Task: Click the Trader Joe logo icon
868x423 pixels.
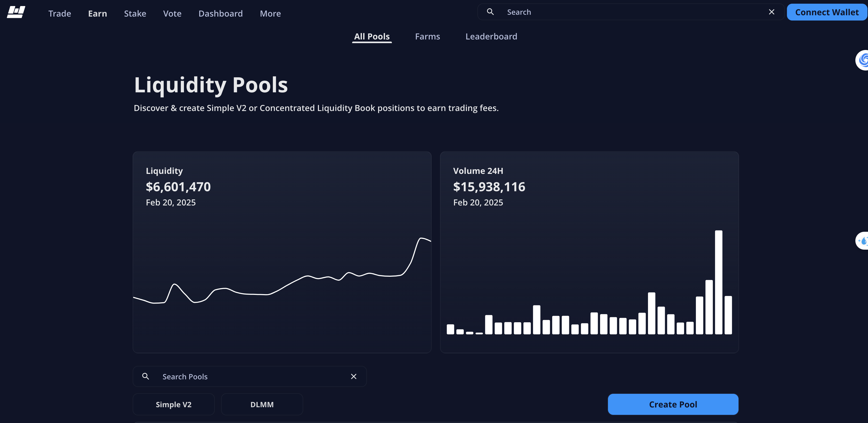Action: click(16, 12)
